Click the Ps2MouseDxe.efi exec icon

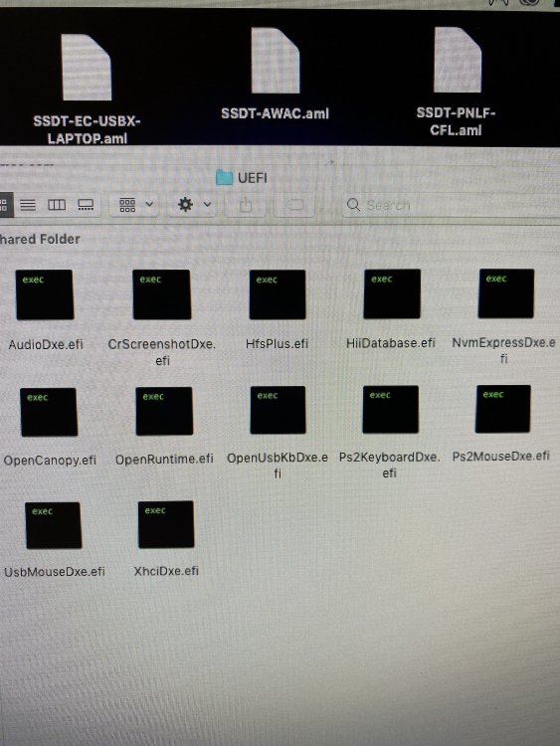503,409
